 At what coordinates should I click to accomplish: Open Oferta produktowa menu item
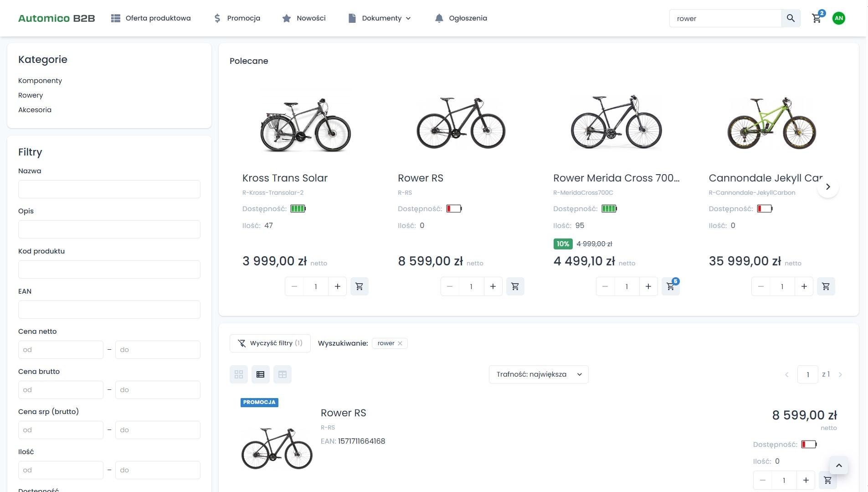click(151, 18)
